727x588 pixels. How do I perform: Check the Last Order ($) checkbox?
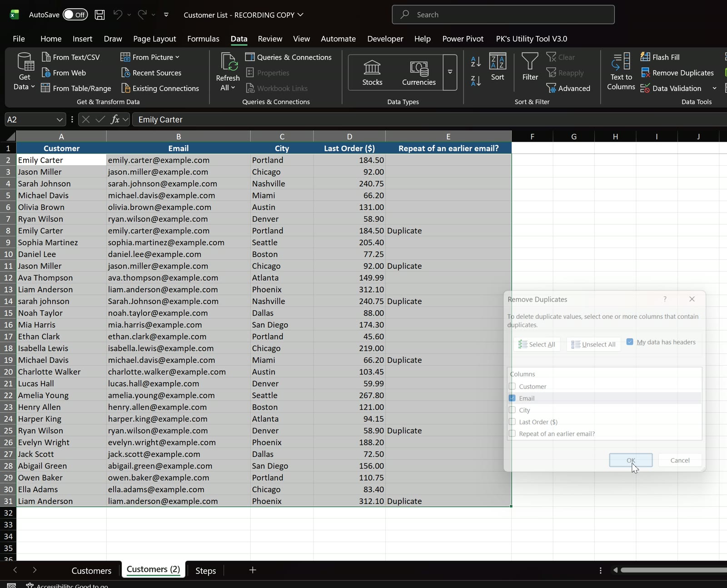click(x=512, y=422)
